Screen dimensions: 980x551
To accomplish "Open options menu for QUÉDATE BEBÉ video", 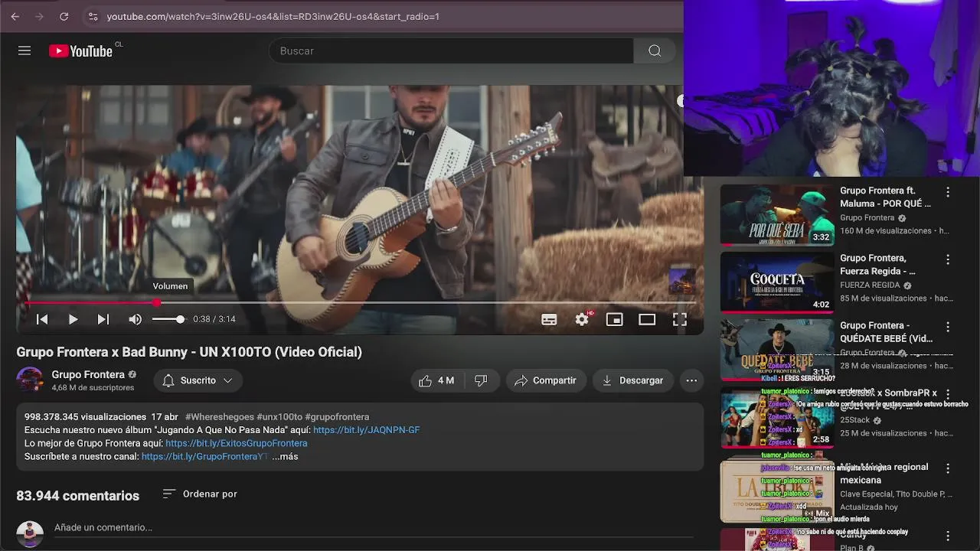I will (x=948, y=327).
